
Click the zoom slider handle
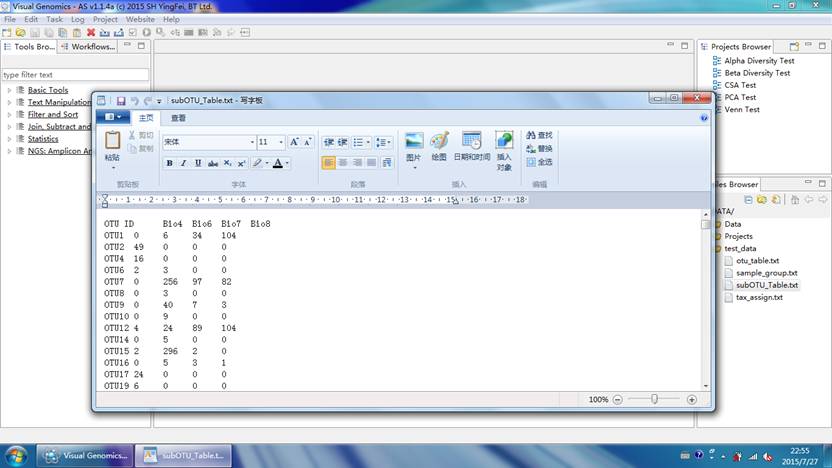pos(654,399)
